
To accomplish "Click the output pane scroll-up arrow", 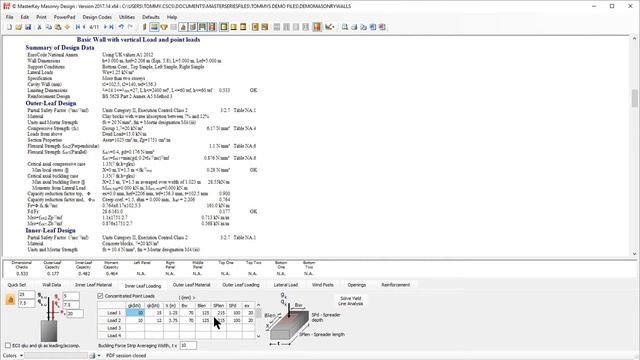I will pos(634,38).
